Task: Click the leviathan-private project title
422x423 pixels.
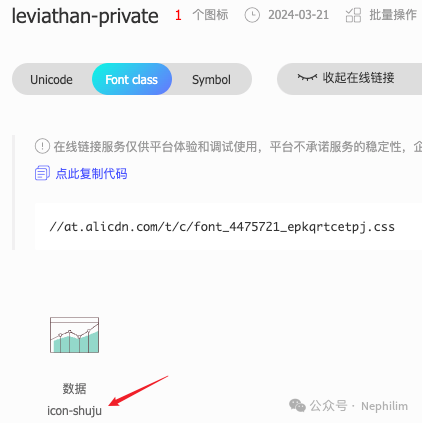Action: click(85, 16)
